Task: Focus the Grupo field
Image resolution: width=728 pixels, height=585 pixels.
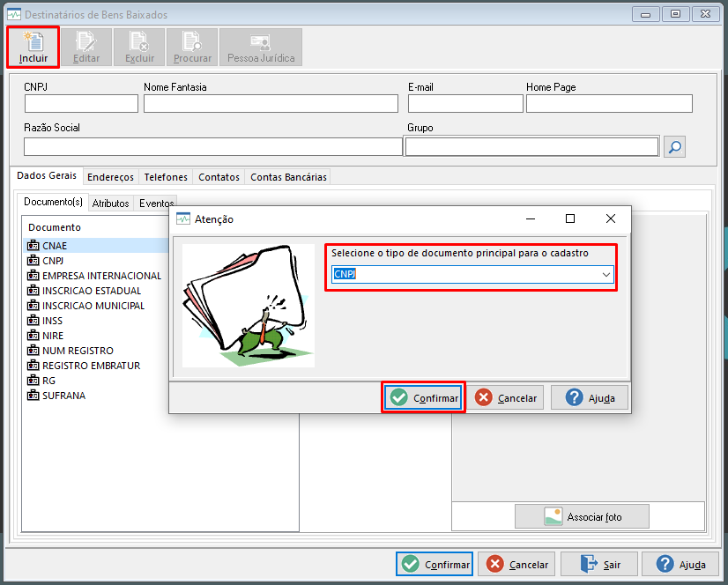Action: click(532, 147)
